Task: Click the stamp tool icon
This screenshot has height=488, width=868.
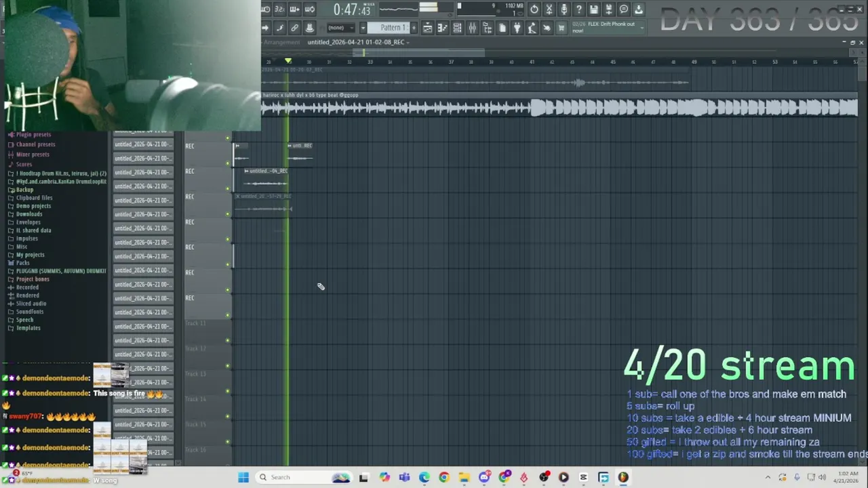Action: (309, 28)
